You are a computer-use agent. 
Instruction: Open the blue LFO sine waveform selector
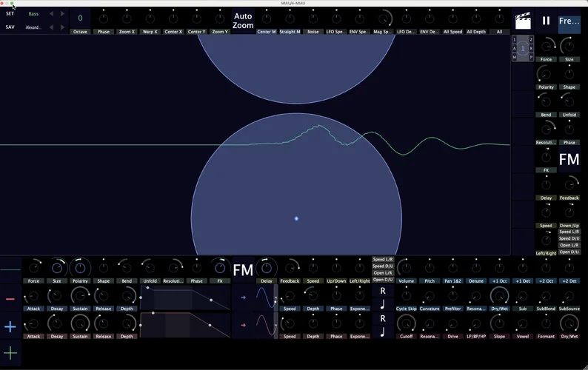267,297
